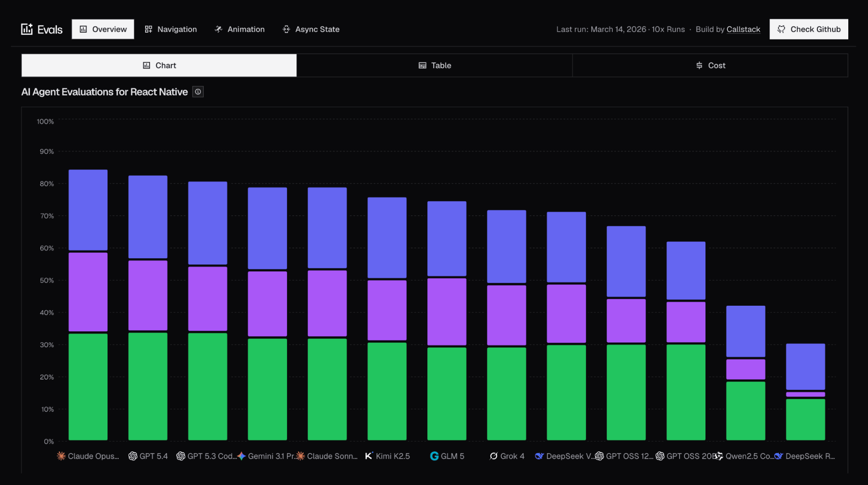The height and width of the screenshot is (485, 868).
Task: Select the blue segment of GPT 5.4 bar
Action: 148,217
